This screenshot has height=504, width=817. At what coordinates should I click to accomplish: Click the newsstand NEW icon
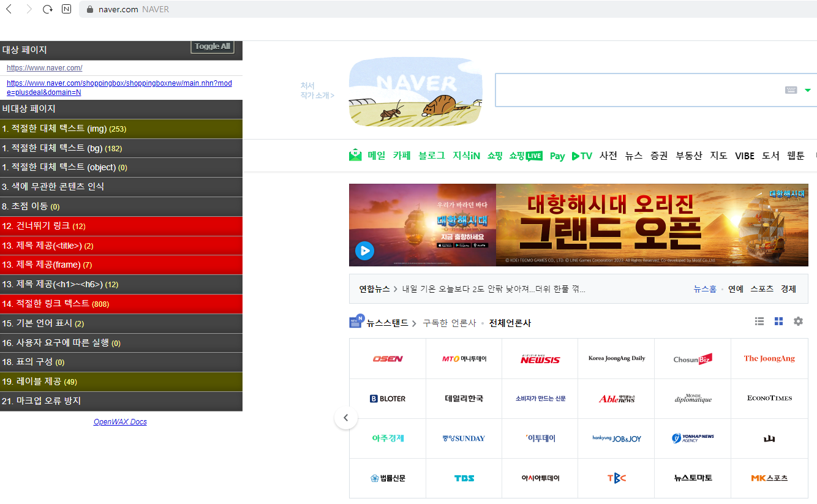pos(356,321)
